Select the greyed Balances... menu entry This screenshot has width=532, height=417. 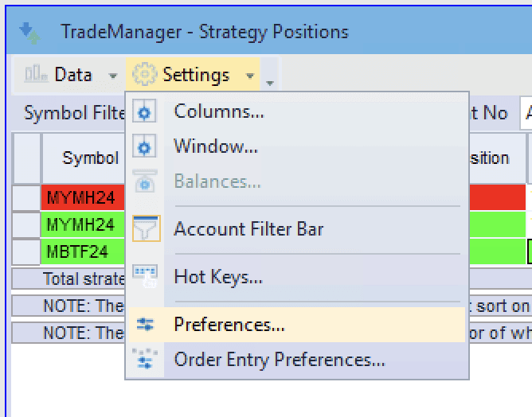pos(297,181)
